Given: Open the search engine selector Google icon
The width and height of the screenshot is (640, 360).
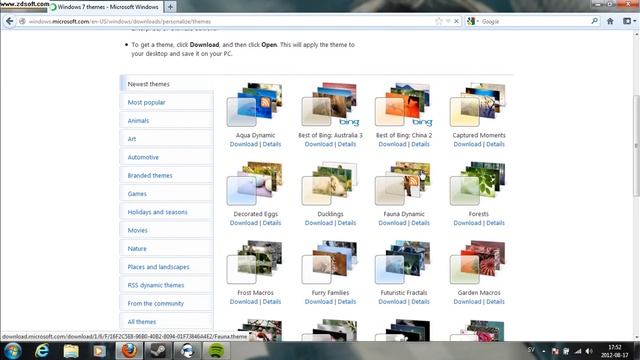Looking at the screenshot, I should pos(471,21).
